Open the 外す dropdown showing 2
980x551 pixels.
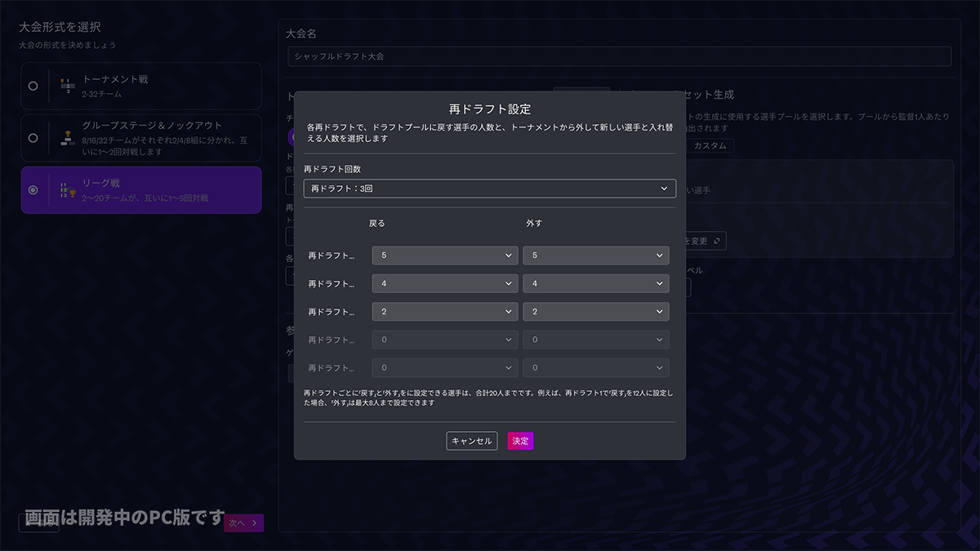[x=596, y=312]
